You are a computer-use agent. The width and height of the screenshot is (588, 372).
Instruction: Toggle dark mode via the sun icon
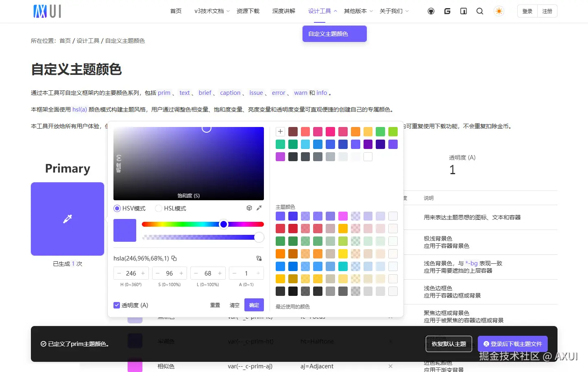pos(499,11)
